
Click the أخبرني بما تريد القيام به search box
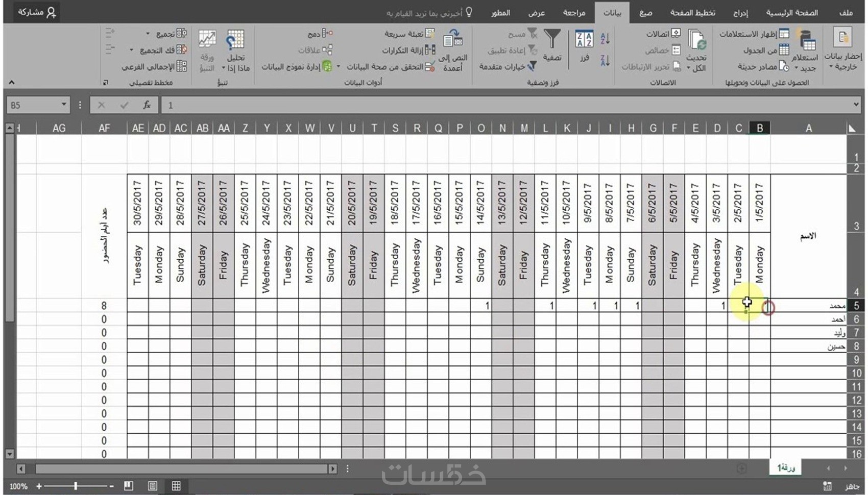click(x=429, y=13)
